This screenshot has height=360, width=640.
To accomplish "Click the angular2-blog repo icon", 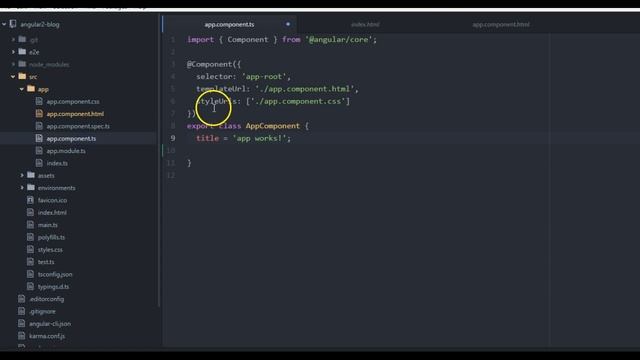I will pyautogui.click(x=13, y=24).
